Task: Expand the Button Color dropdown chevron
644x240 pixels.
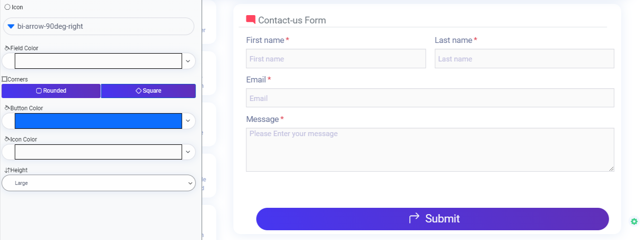Action: coord(188,121)
